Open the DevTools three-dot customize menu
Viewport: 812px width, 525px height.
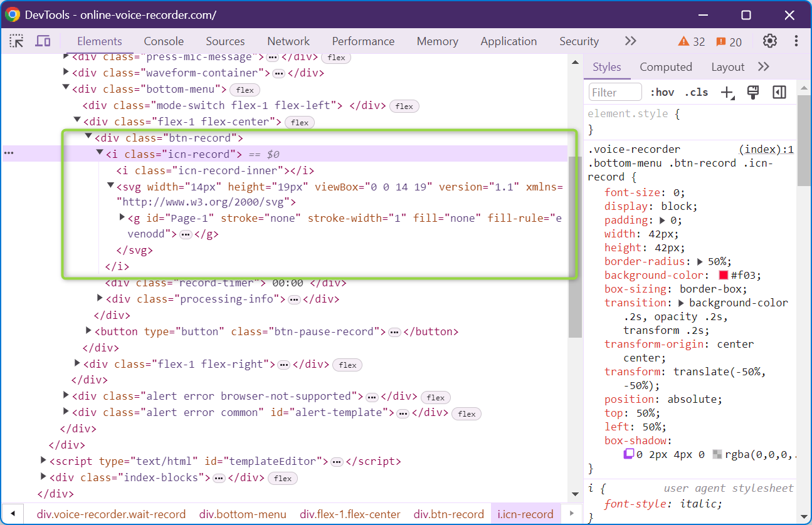(796, 41)
